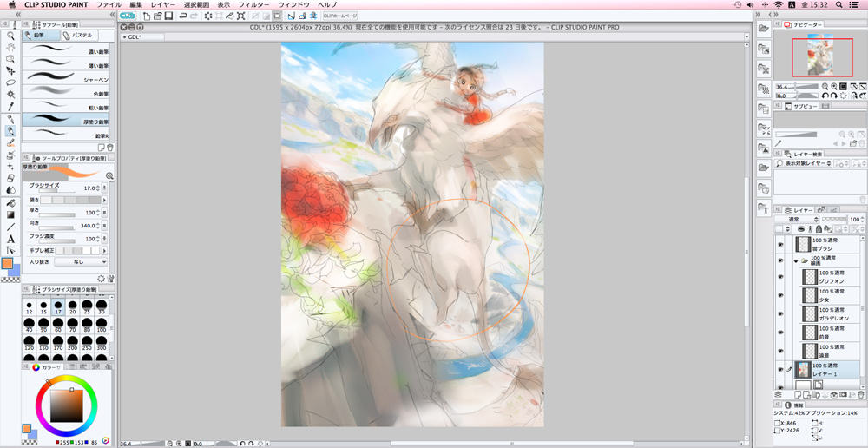Open ファイル menu
The height and width of the screenshot is (448, 868).
click(x=108, y=4)
